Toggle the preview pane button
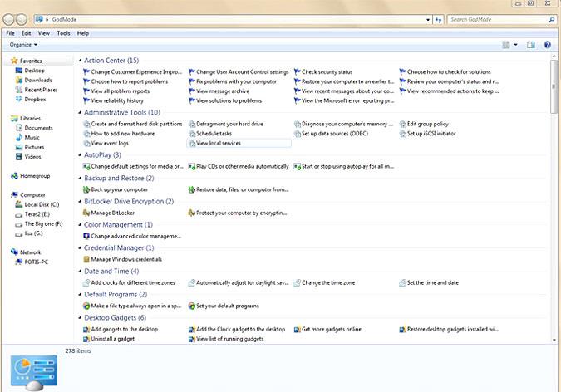 click(x=530, y=45)
